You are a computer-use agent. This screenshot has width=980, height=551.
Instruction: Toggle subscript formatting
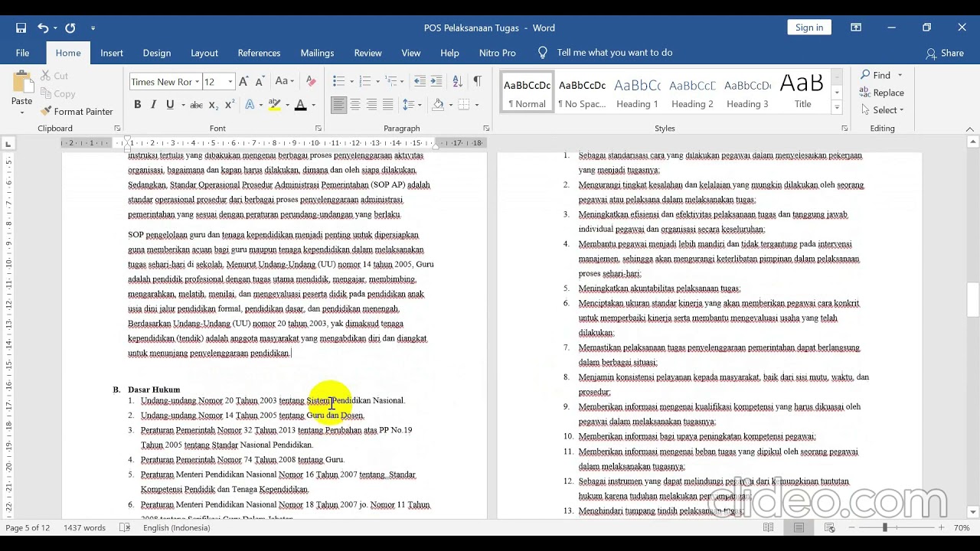(x=214, y=105)
